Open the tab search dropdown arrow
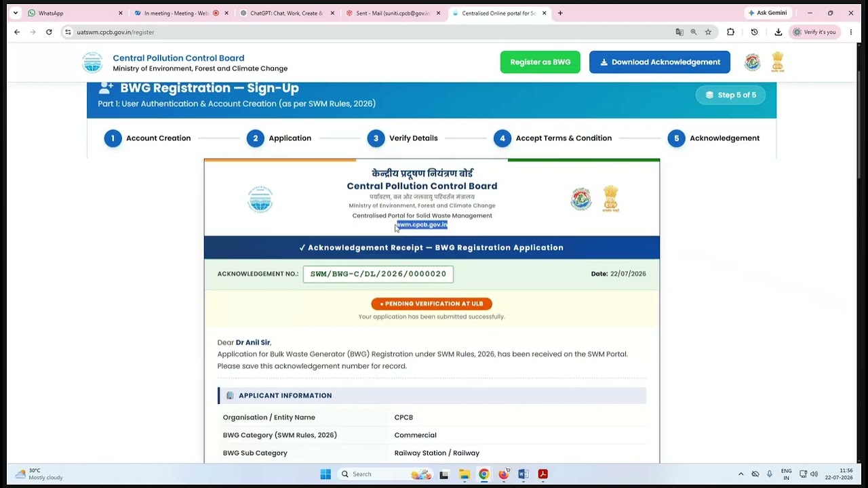 (x=16, y=13)
